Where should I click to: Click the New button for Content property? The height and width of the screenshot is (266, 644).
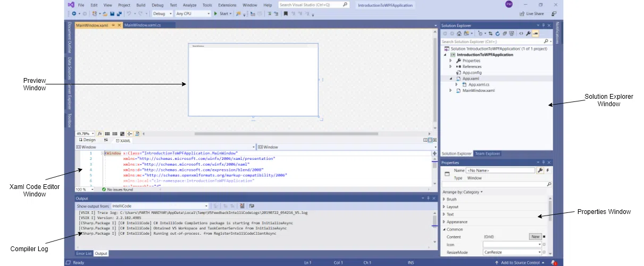(535, 237)
